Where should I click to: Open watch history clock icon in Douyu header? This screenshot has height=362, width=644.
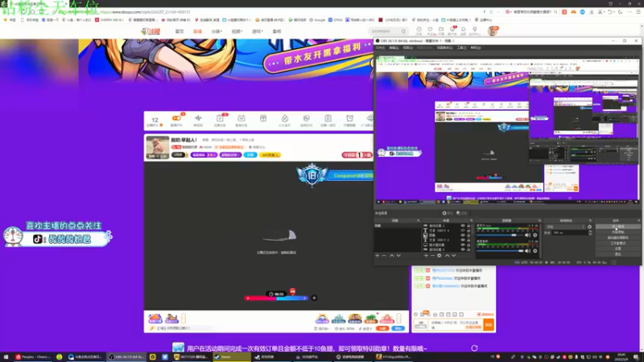point(419,30)
